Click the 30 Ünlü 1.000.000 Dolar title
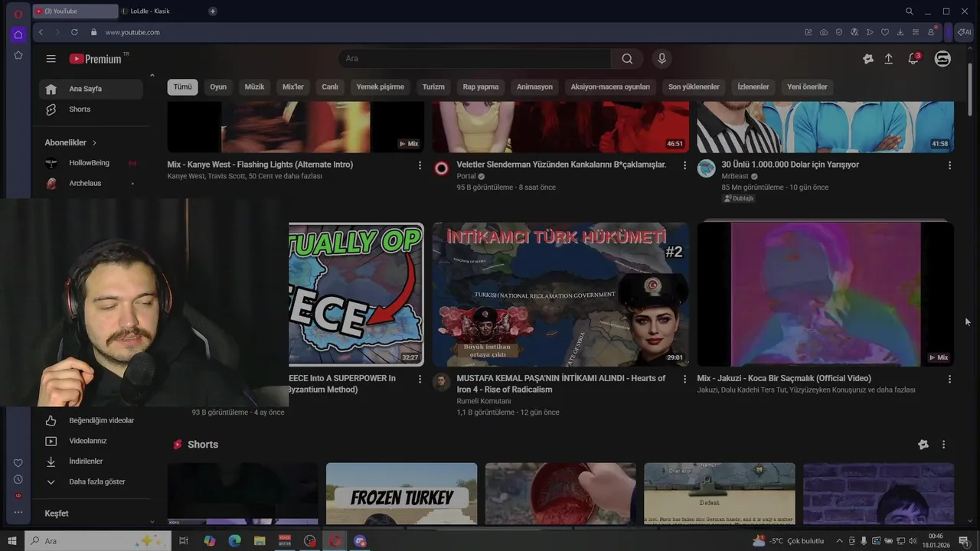The image size is (980, 551). 790,165
